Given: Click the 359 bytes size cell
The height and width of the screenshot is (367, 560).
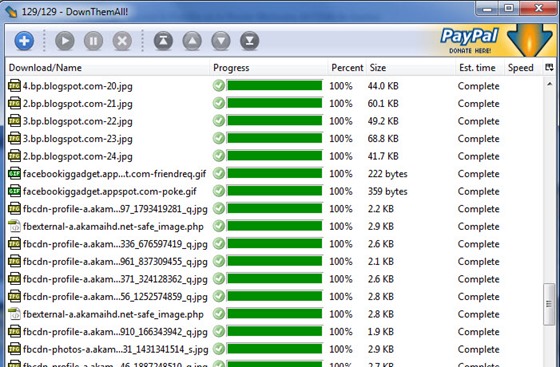Looking at the screenshot, I should (388, 191).
